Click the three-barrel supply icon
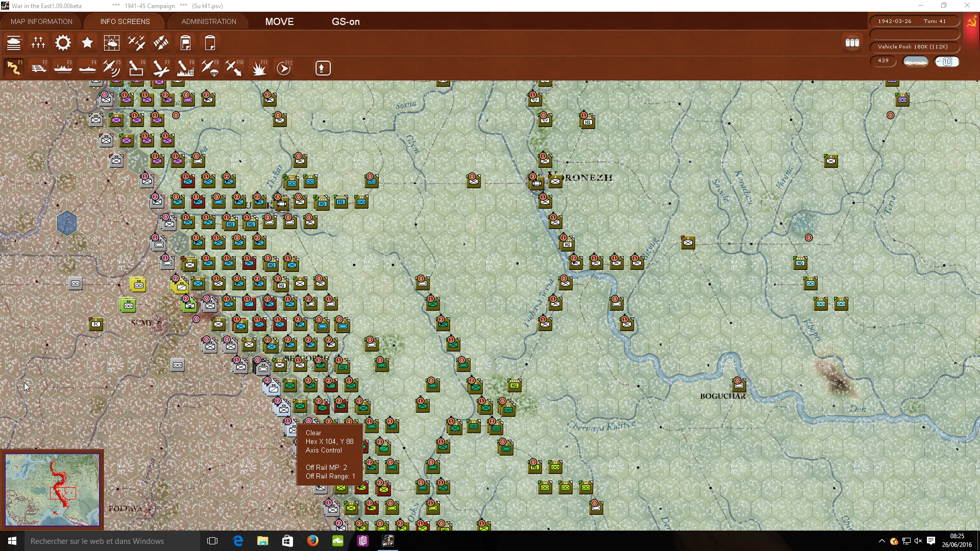 tap(852, 43)
